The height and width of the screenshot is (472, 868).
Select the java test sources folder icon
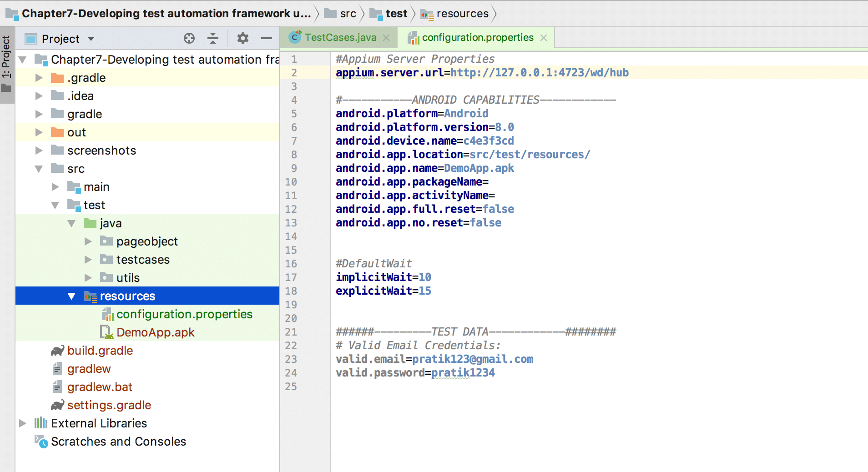[90, 223]
